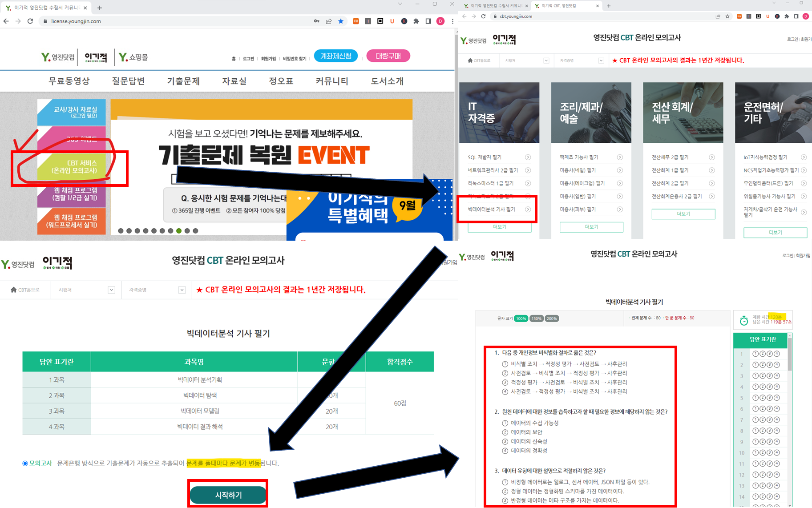The width and height of the screenshot is (812, 508).
Task: Click 더보기 under IT 자격증 column
Action: 499,227
